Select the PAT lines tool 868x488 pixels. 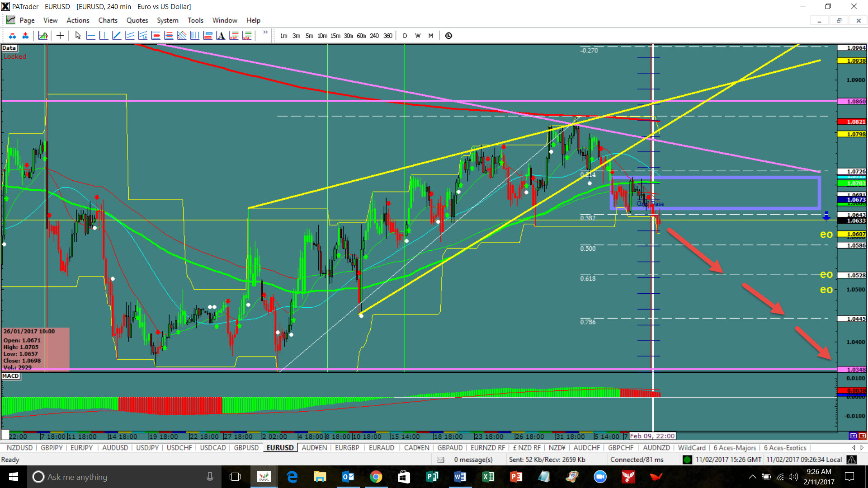(234, 36)
